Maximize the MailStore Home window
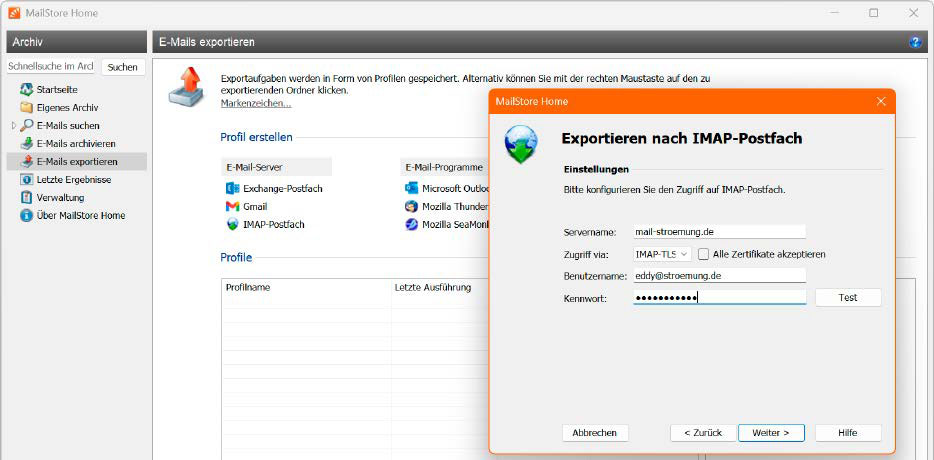934x460 pixels. pos(873,13)
